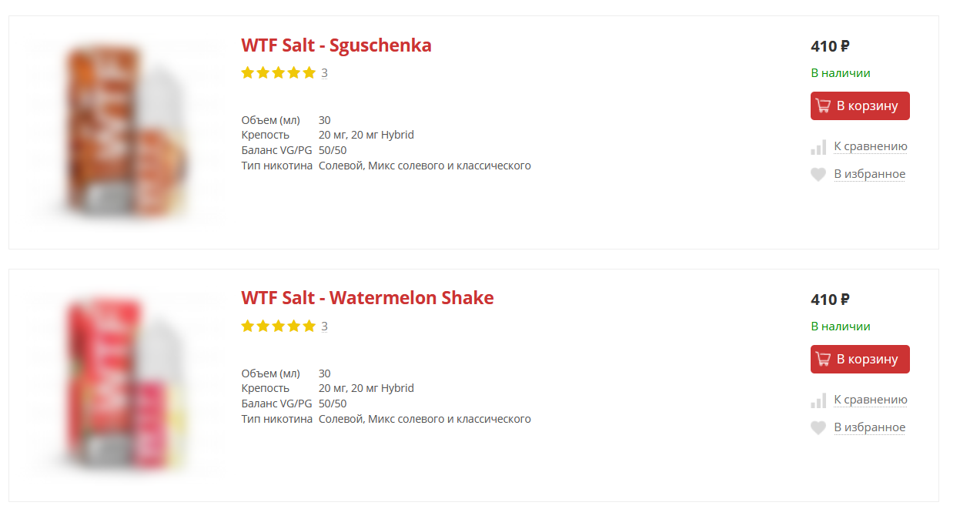Click the comparison bars icon for Sguschenka

point(818,147)
